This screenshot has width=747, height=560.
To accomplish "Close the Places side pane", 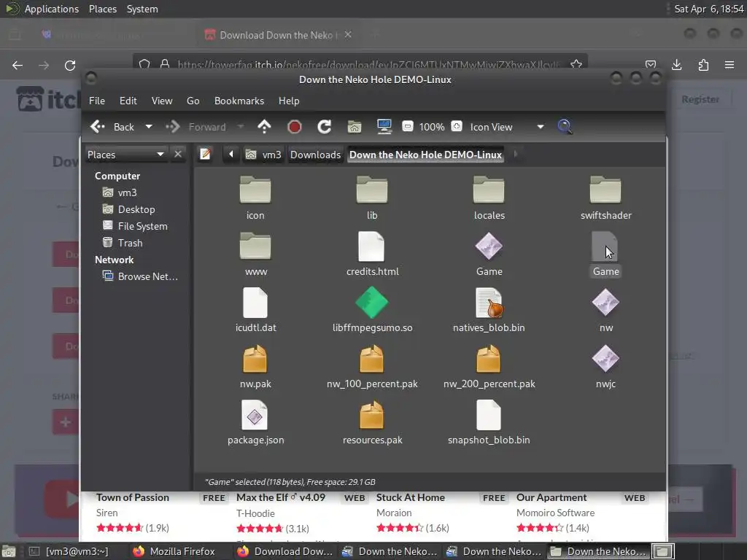I will pos(178,155).
